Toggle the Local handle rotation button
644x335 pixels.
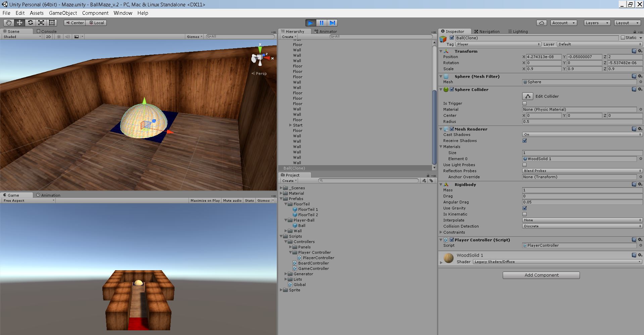[96, 22]
